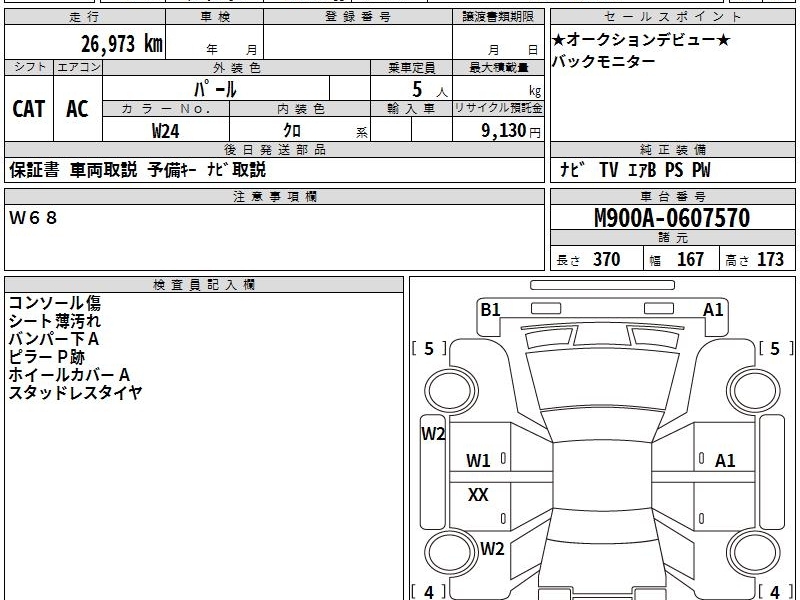The image size is (800, 600).
Task: Click 保証書 in later-shipped parts
Action: (34, 170)
